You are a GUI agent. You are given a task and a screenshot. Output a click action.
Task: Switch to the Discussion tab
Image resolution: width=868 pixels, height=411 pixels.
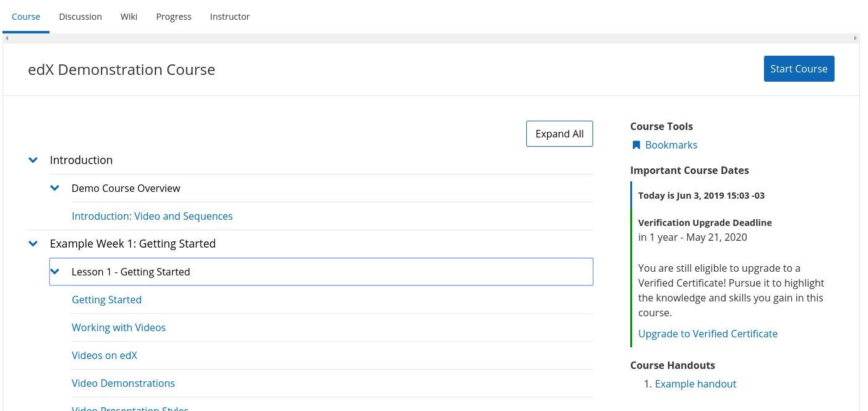pos(80,17)
